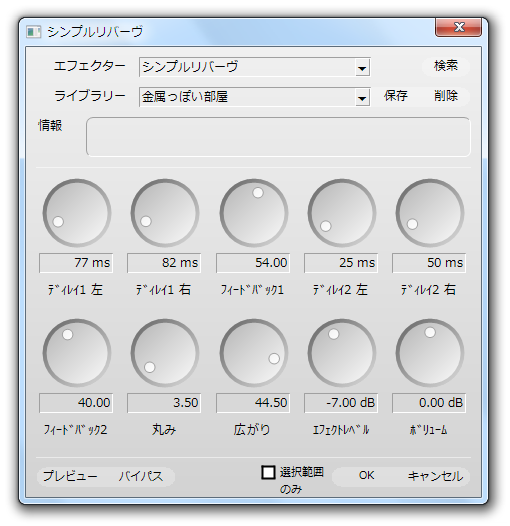This screenshot has height=526, width=510.
Task: Toggle the バイパス button
Action: click(141, 476)
